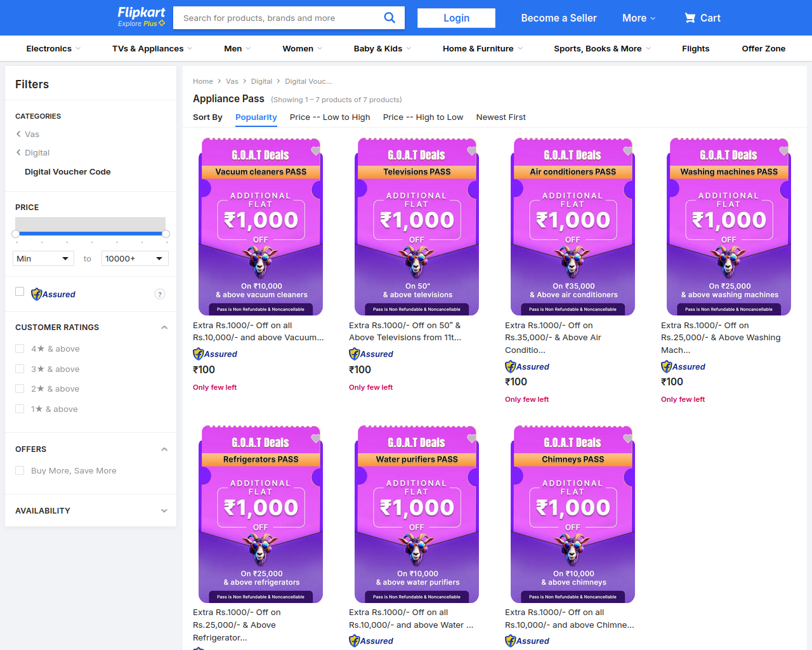Click the Explore Plus link under logo
Image resolution: width=812 pixels, height=650 pixels.
(x=141, y=23)
